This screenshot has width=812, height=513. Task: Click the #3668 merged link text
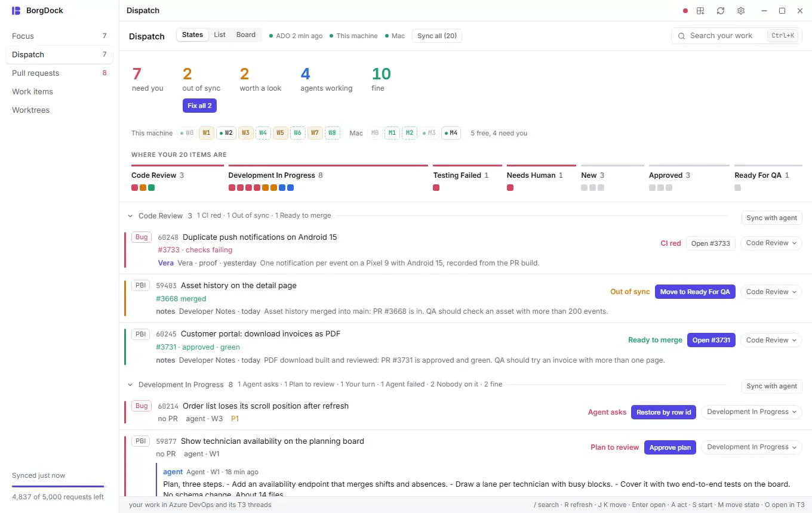tap(181, 299)
